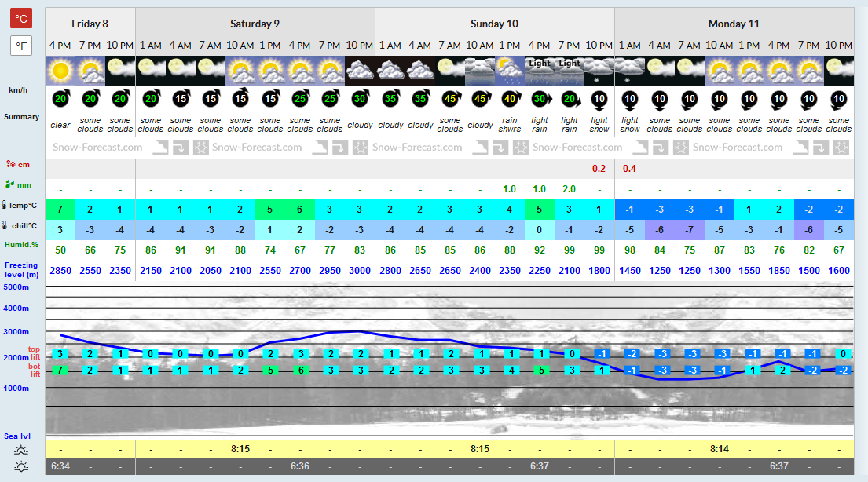Click Sunday 1 PM wind arrow 40
Viewport: 868px width, 482px height.
(510, 98)
